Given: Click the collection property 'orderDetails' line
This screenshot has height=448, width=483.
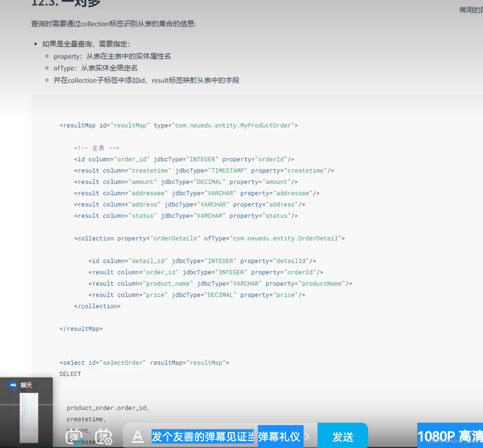Looking at the screenshot, I should (x=210, y=238).
